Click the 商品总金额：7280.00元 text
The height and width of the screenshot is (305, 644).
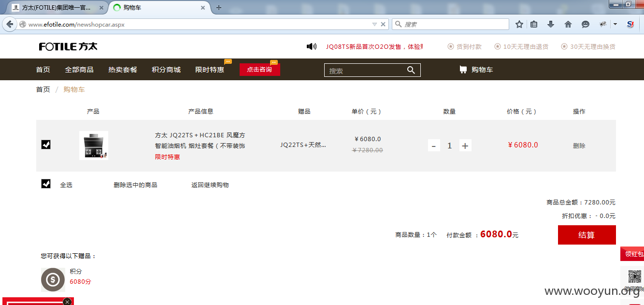coord(581,203)
